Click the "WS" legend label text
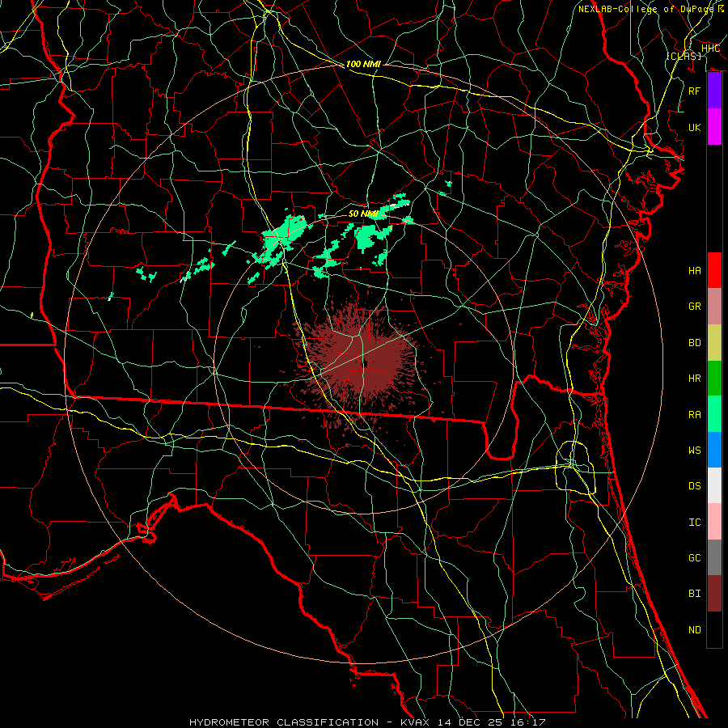 (x=694, y=451)
